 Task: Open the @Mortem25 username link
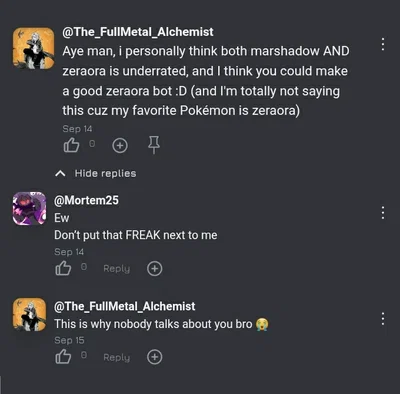[x=86, y=200]
